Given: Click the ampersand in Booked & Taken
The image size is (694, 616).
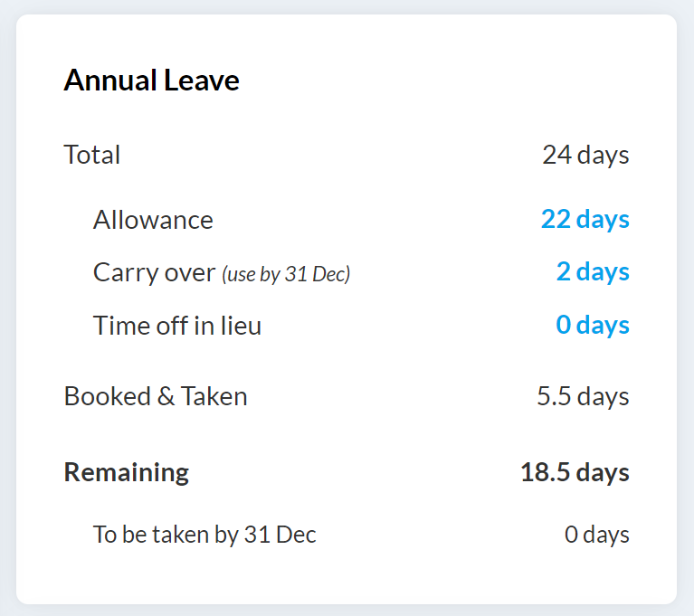Looking at the screenshot, I should tap(166, 396).
